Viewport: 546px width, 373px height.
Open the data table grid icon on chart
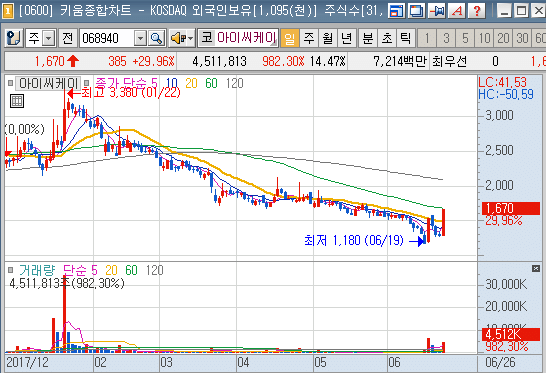(x=17, y=101)
